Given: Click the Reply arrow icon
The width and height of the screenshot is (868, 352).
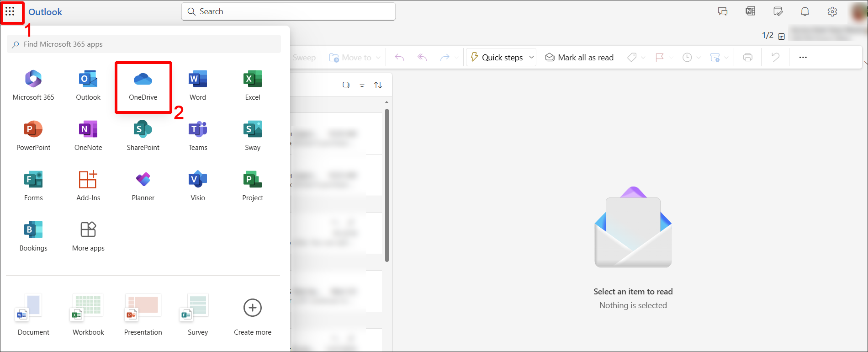Looking at the screenshot, I should 399,57.
